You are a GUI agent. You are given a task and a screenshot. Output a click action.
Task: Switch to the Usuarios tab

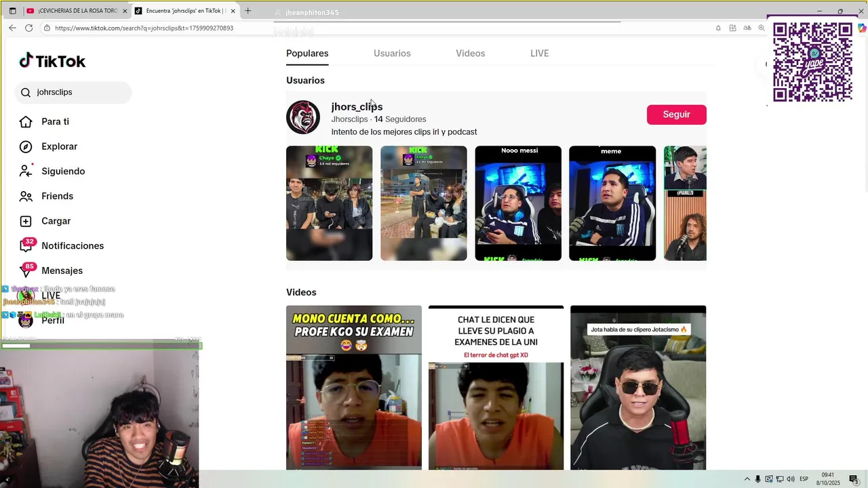pyautogui.click(x=392, y=54)
